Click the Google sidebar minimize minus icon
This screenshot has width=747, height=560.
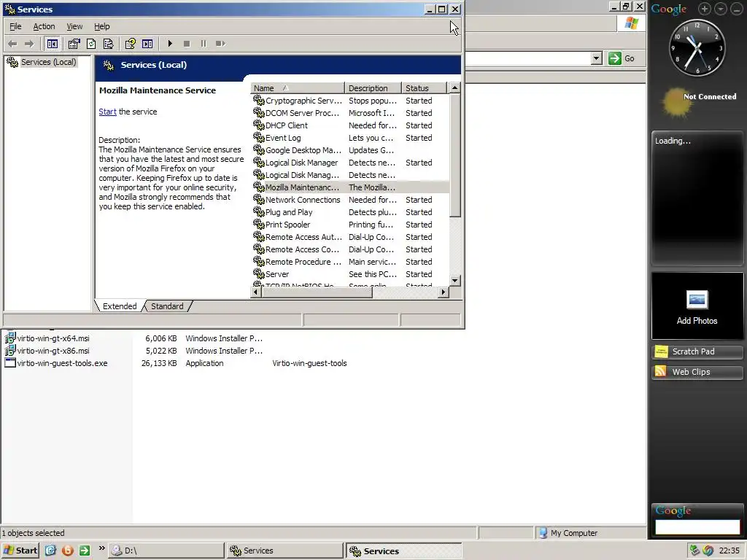737,9
